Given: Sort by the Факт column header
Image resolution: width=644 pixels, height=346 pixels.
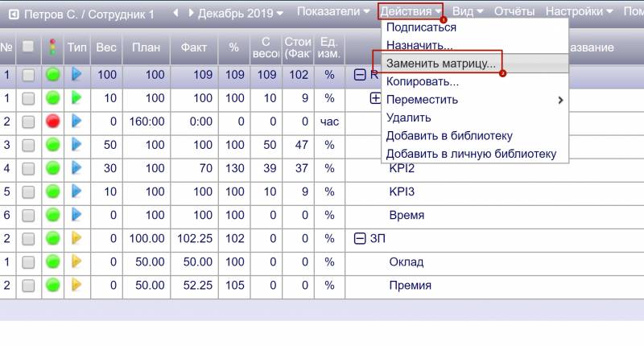Looking at the screenshot, I should [194, 47].
